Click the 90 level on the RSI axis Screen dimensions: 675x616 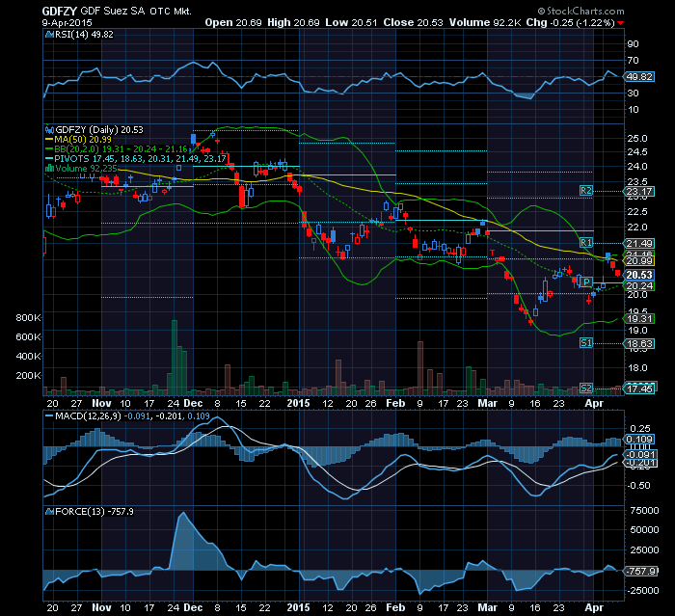point(634,44)
